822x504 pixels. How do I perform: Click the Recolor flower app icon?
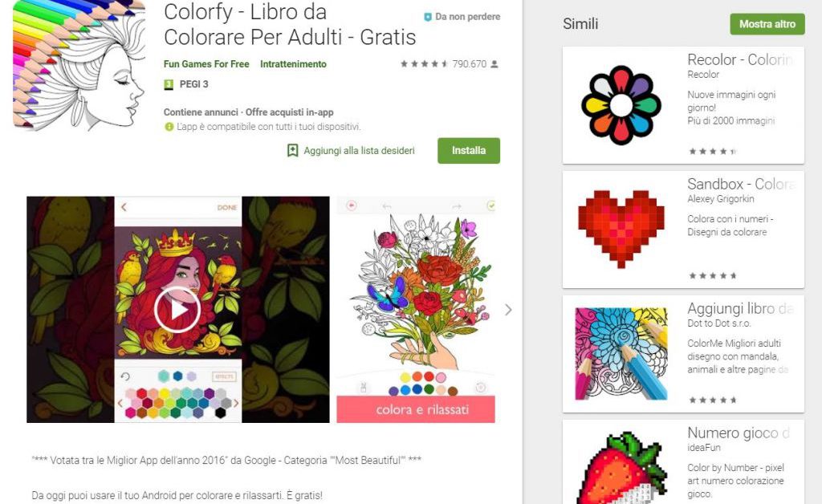[621, 105]
